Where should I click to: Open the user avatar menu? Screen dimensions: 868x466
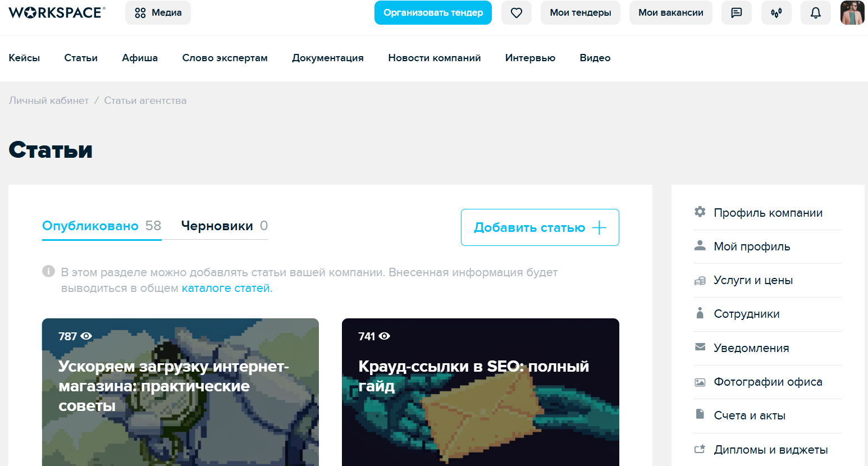[852, 12]
